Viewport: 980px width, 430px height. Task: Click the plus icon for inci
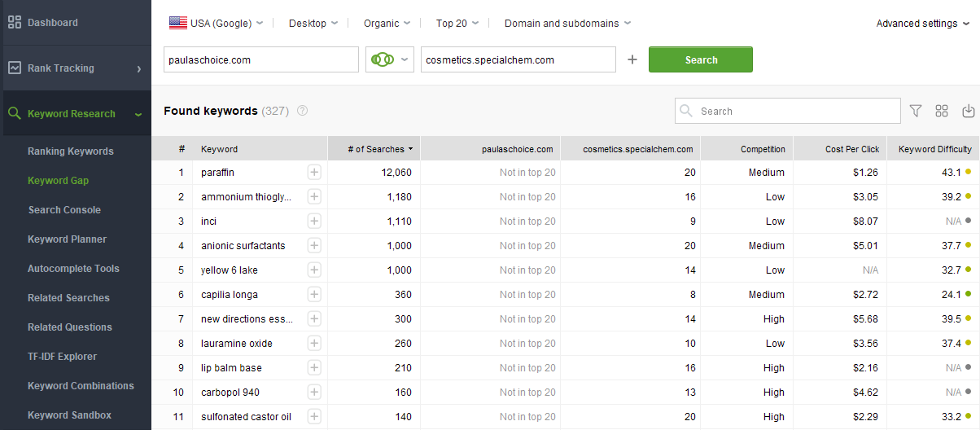[x=314, y=221]
